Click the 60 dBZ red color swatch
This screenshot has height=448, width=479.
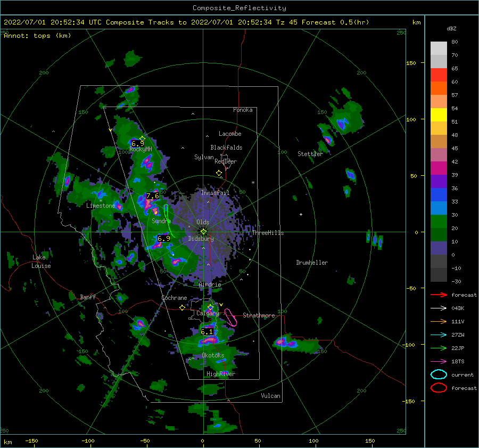pos(439,75)
